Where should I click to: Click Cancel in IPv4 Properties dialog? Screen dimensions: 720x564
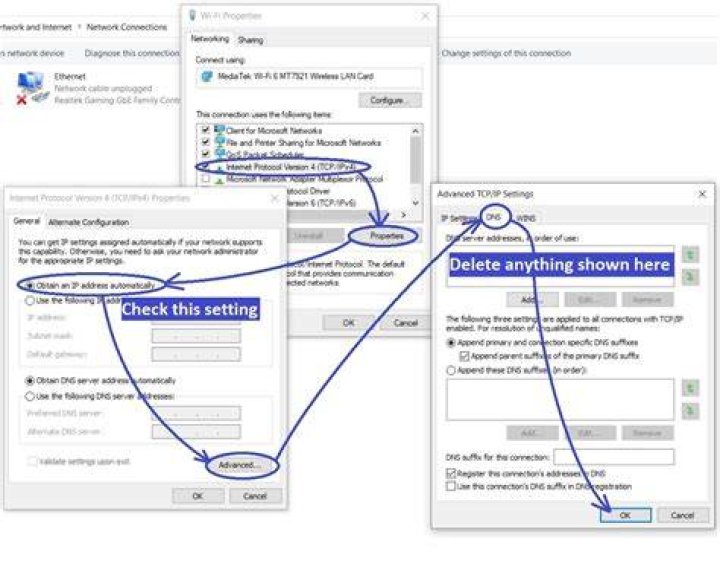click(x=255, y=496)
